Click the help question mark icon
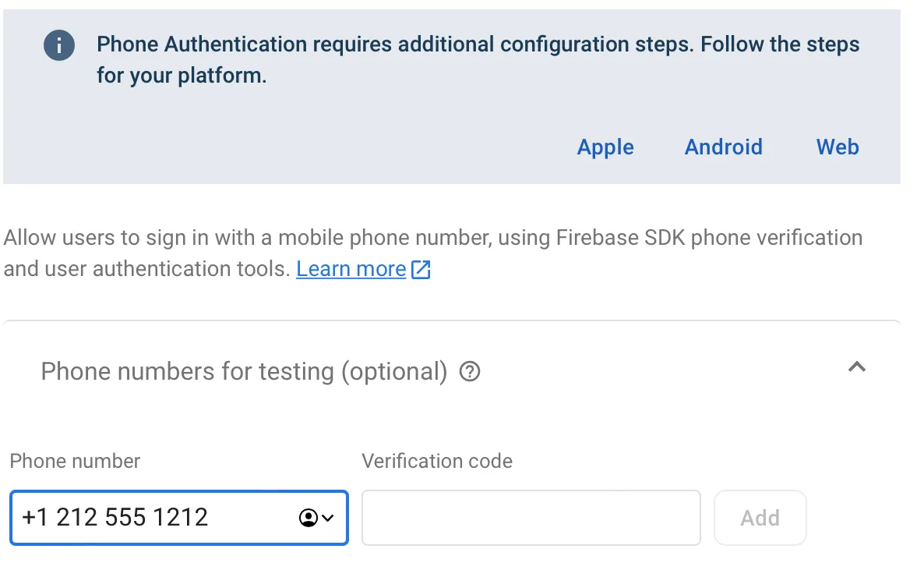The image size is (924, 563). (x=470, y=372)
